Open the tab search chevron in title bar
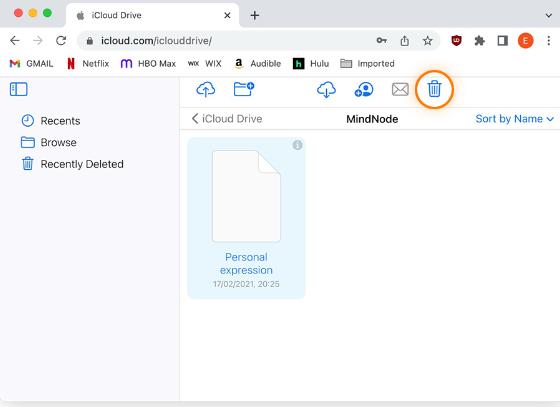560x407 pixels. (549, 15)
